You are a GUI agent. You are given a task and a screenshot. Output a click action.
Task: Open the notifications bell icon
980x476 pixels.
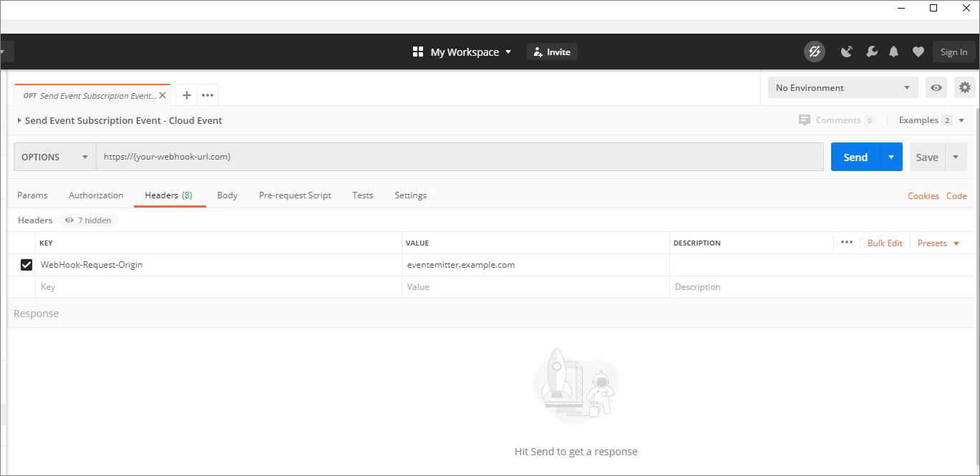[894, 52]
